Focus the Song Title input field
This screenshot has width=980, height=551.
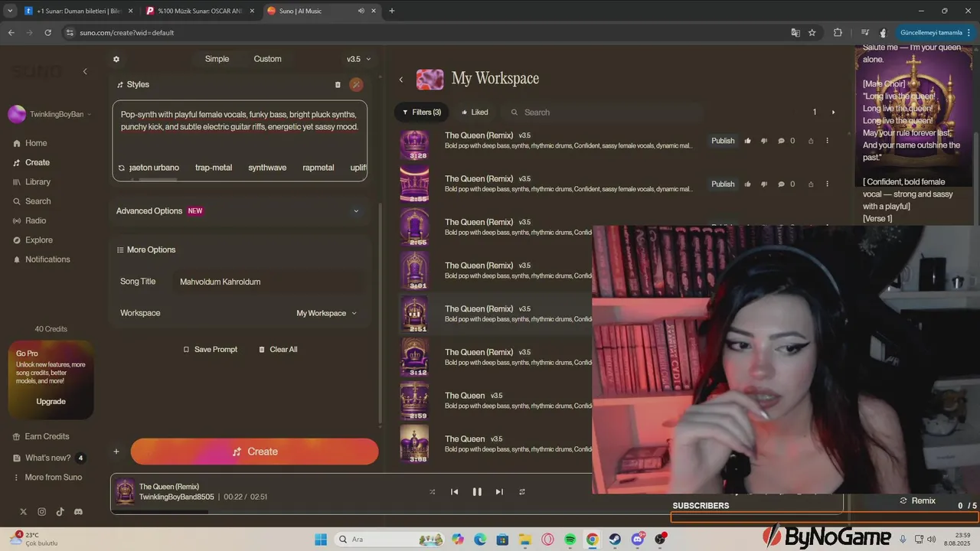point(268,282)
